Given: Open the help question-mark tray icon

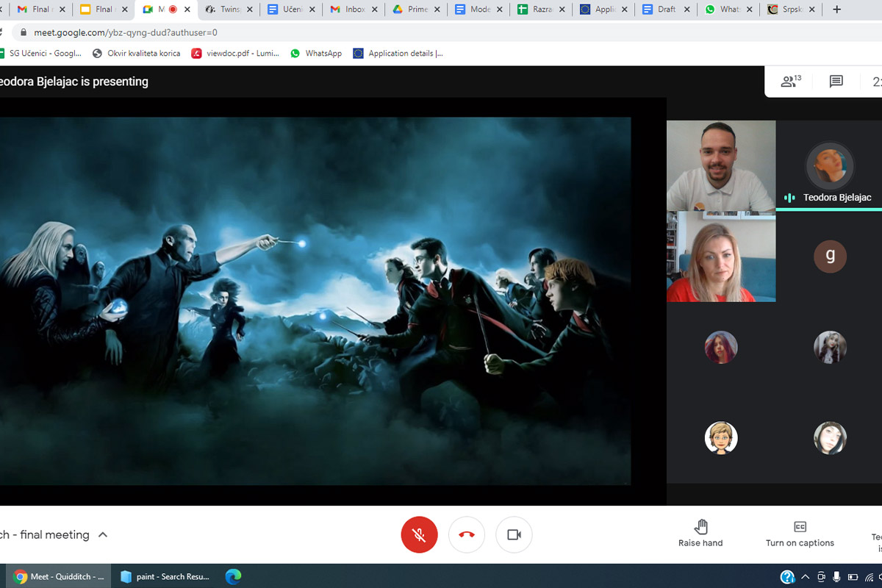Looking at the screenshot, I should point(787,577).
